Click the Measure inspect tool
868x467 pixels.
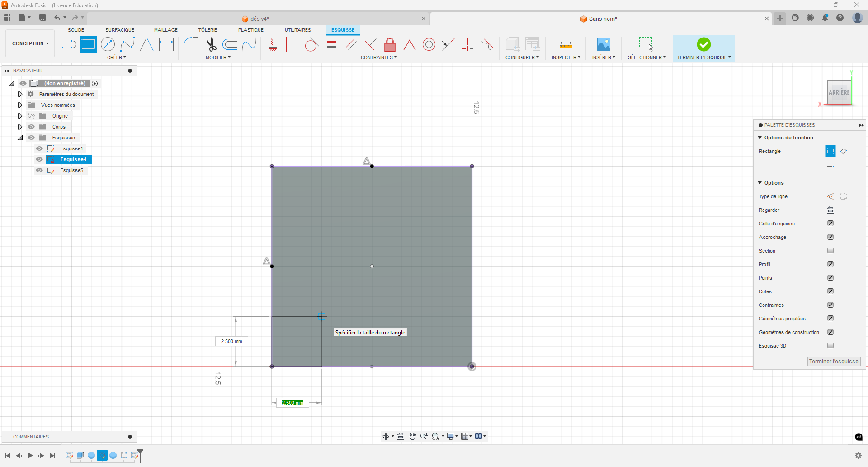click(566, 44)
